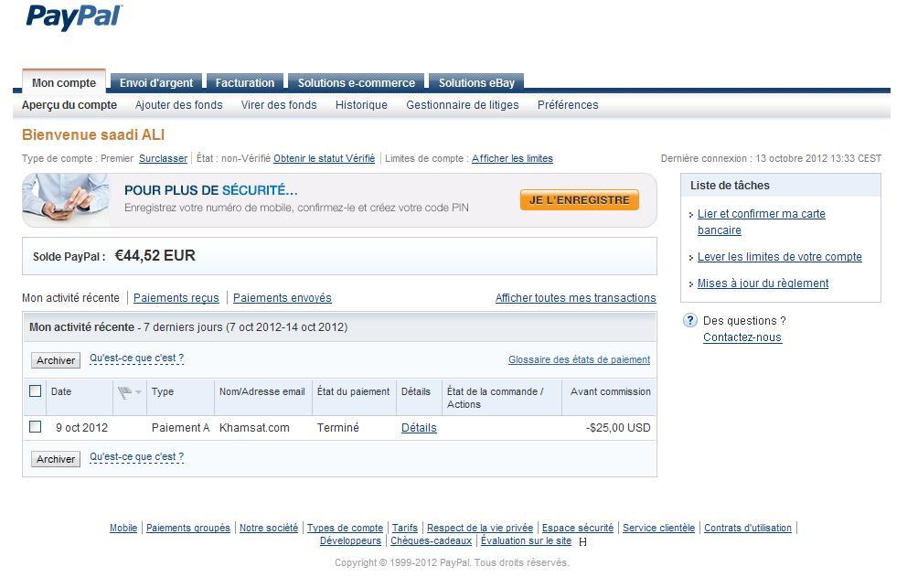Expand the flag filter dropdown arrow
The image size is (918, 588).
(139, 392)
